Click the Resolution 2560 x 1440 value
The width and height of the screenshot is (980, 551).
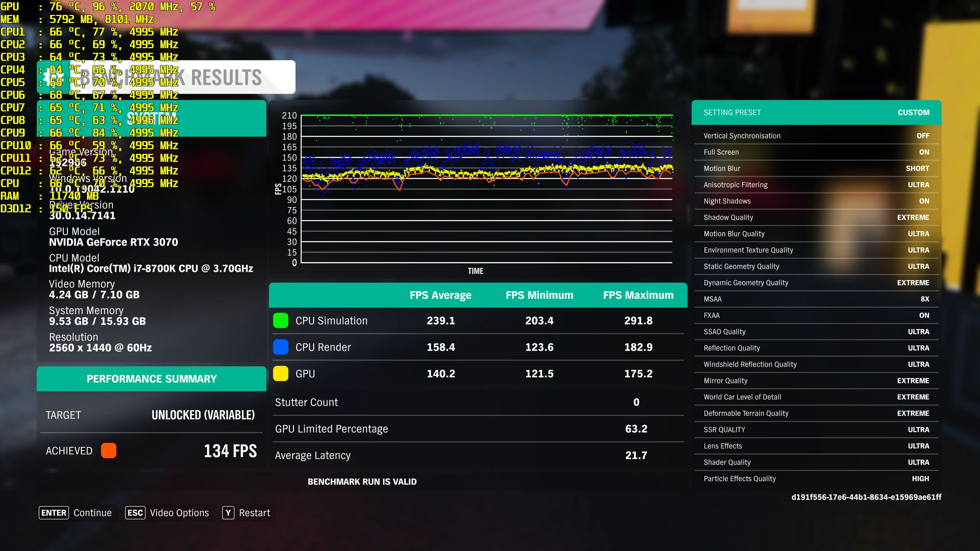[100, 348]
